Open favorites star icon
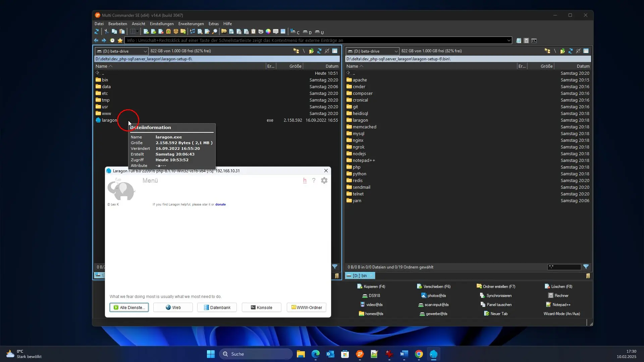This screenshot has width=644, height=362. pos(120,41)
